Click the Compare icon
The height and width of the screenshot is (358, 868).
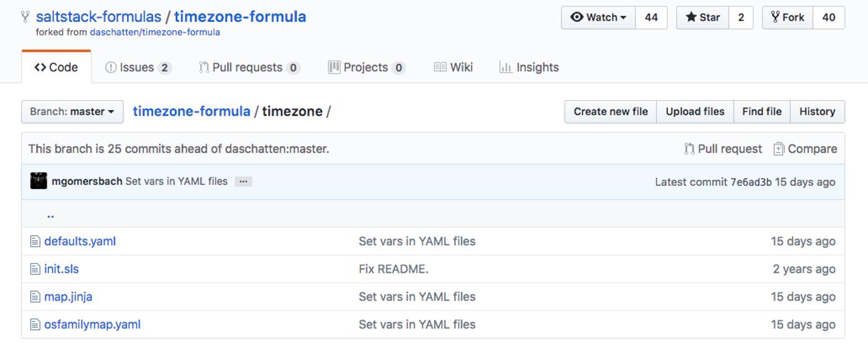[779, 149]
